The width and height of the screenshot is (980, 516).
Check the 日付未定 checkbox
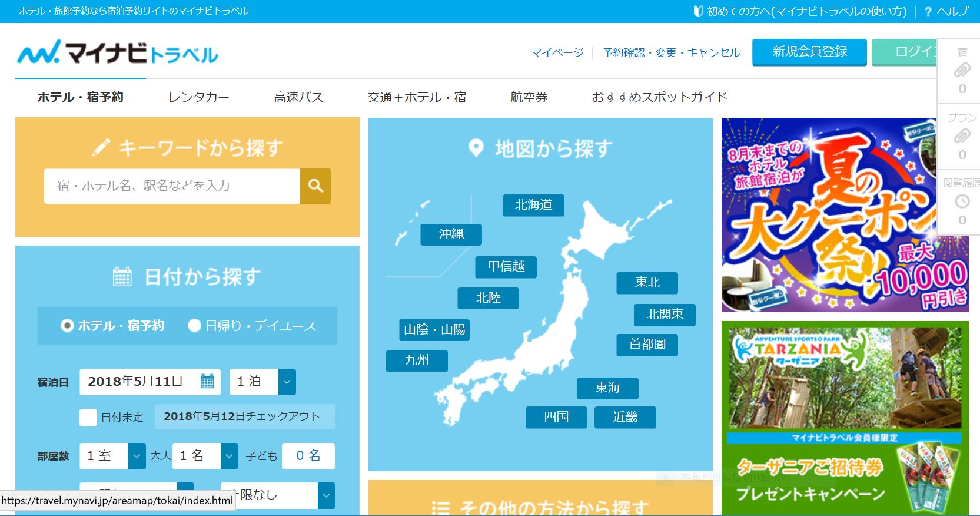click(x=88, y=418)
